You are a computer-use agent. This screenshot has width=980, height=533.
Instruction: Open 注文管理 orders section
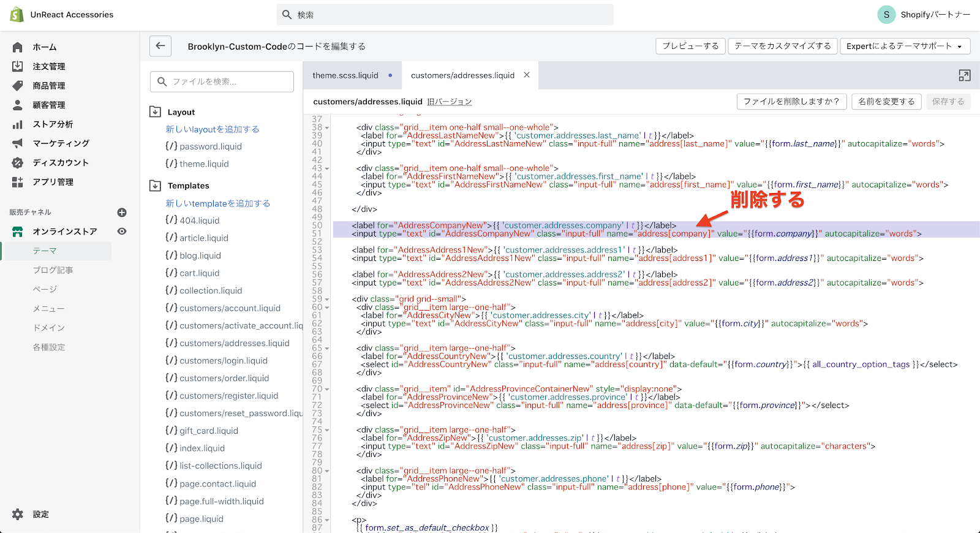pos(48,66)
